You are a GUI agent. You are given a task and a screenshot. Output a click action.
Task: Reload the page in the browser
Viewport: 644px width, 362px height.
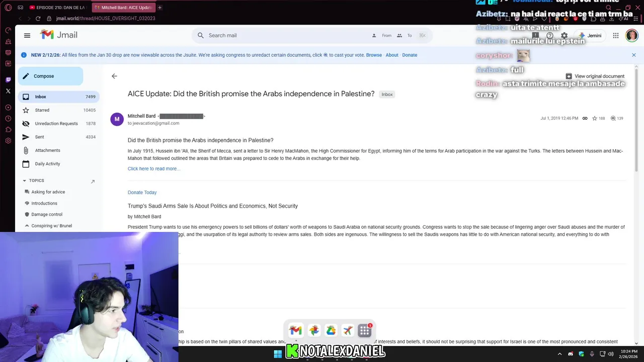(x=38, y=19)
